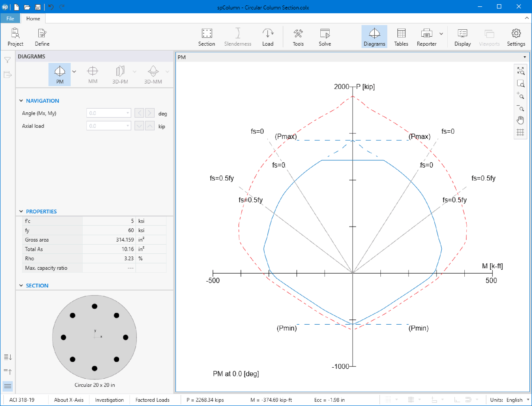Image resolution: width=532 pixels, height=406 pixels.
Task: Click the fy value 60
Action: click(x=131, y=230)
